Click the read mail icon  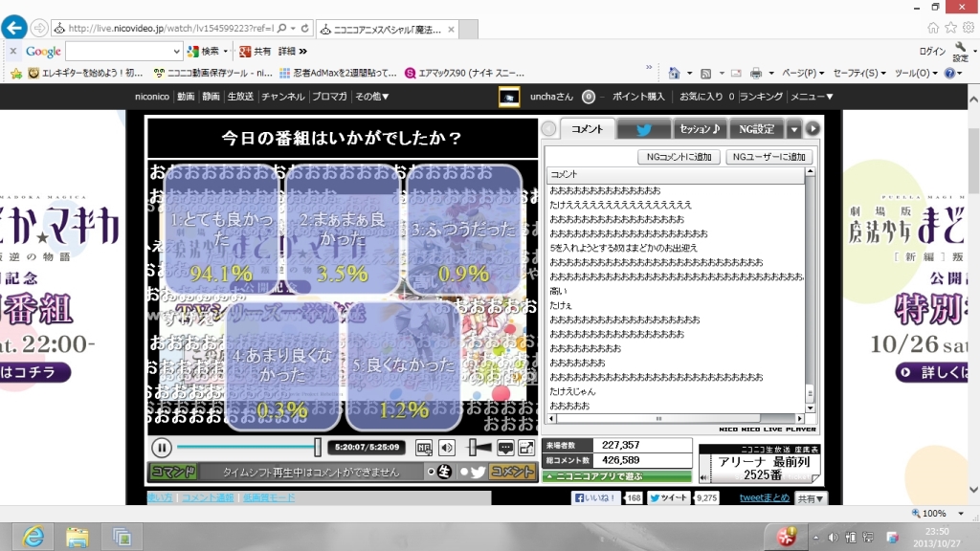tap(736, 73)
